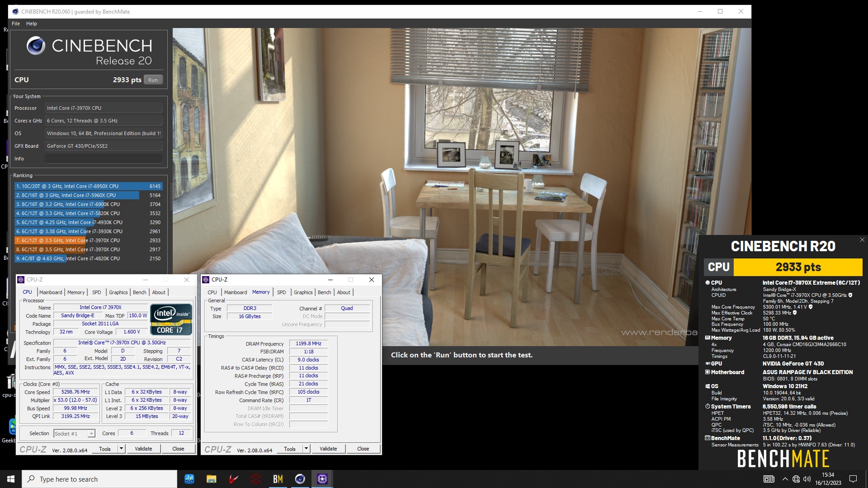The image size is (868, 488).
Task: Open File Explorer from taskbar
Action: [x=211, y=479]
